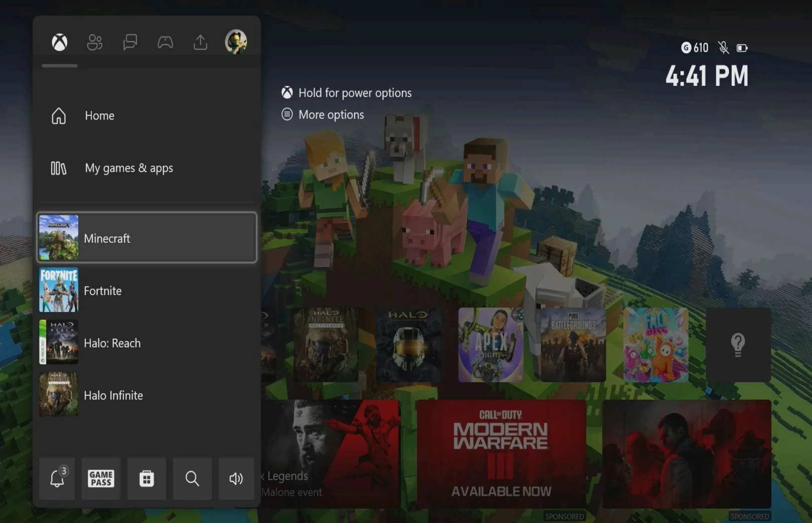The image size is (812, 523).
Task: Open the Game Pass shortcut
Action: [101, 478]
